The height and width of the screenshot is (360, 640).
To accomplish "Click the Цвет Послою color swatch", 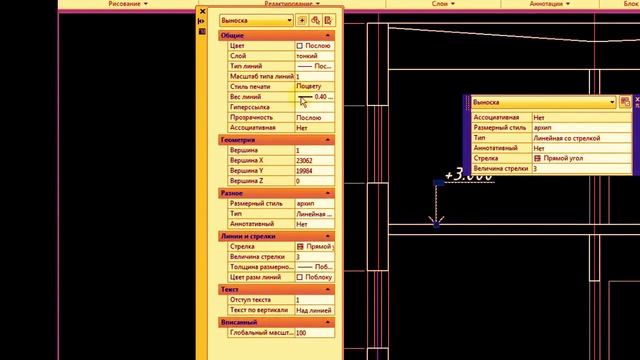I will pyautogui.click(x=300, y=46).
